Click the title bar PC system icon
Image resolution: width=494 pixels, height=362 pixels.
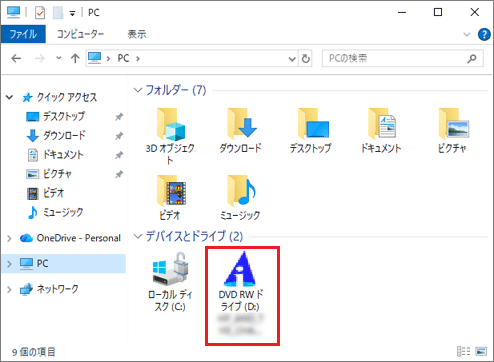tap(14, 12)
